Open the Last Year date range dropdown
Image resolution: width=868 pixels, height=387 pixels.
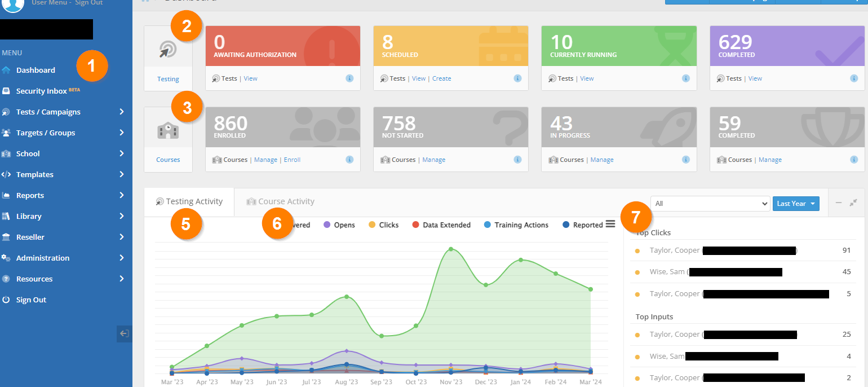(x=795, y=204)
